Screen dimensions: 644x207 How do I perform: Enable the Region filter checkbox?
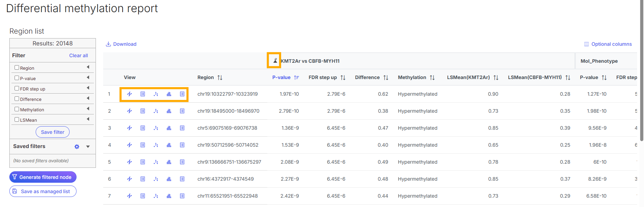click(17, 68)
